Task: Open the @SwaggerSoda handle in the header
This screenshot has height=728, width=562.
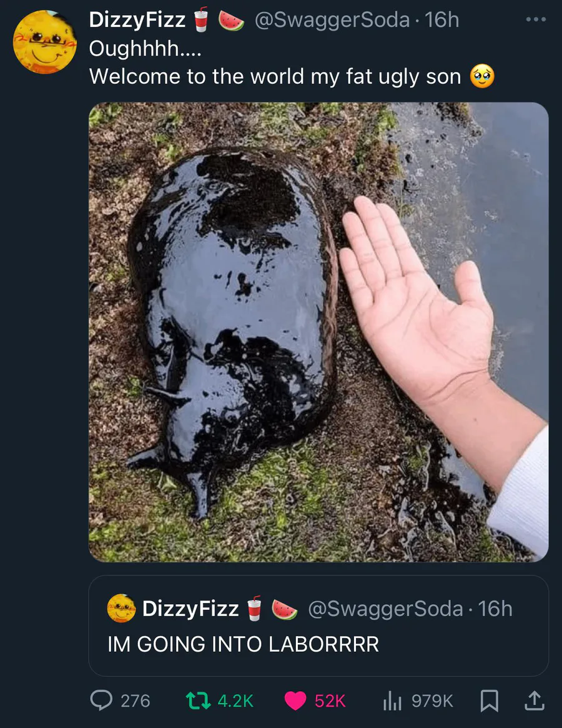Action: (x=332, y=20)
